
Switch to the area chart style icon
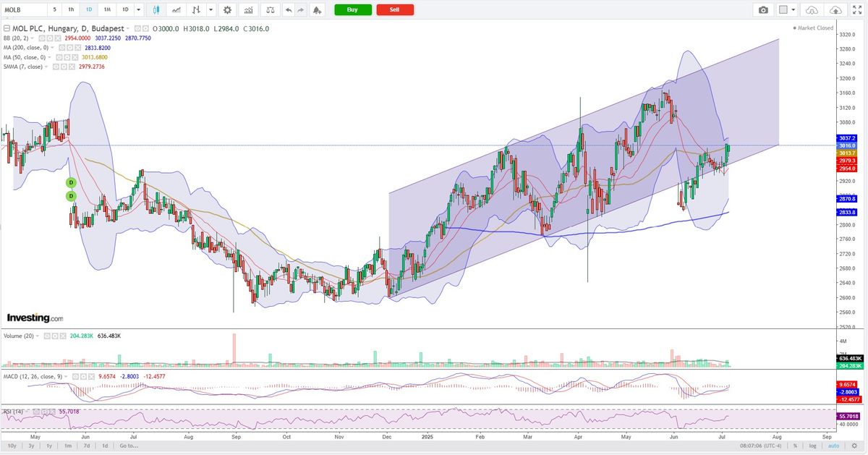(176, 10)
